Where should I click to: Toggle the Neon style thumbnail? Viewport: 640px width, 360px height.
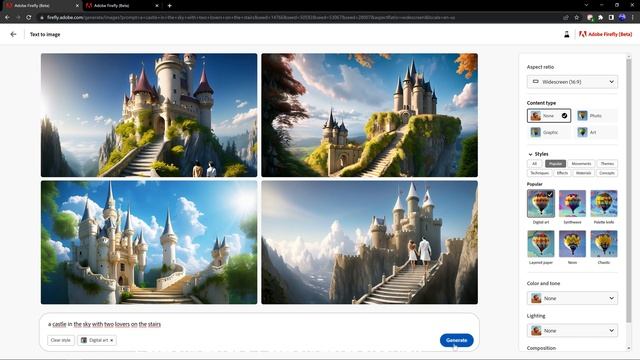click(572, 244)
